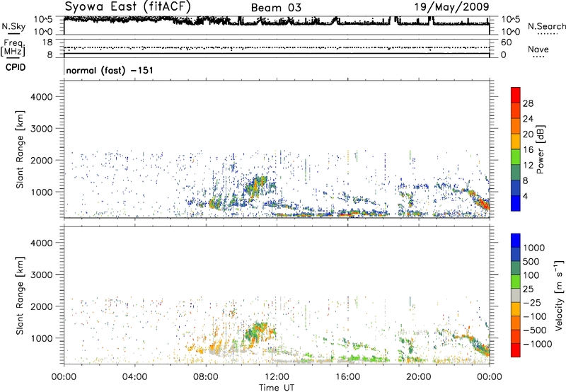Click the 'Beam 03' label
The height and width of the screenshot is (392, 566).
(x=276, y=8)
